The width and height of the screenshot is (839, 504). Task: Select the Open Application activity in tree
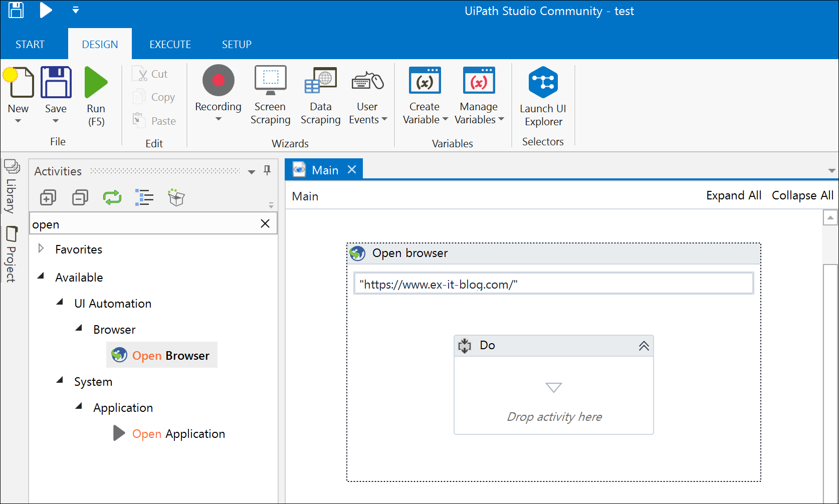169,433
